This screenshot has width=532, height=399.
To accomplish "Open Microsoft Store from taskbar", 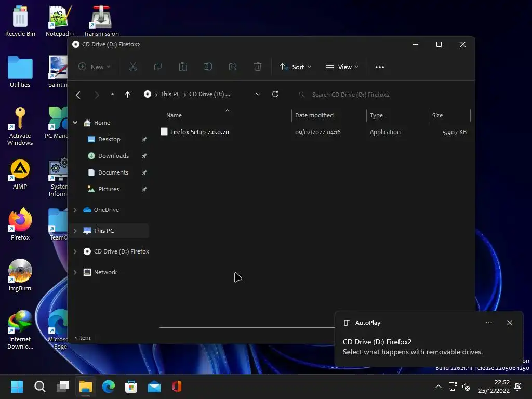I will tap(131, 387).
